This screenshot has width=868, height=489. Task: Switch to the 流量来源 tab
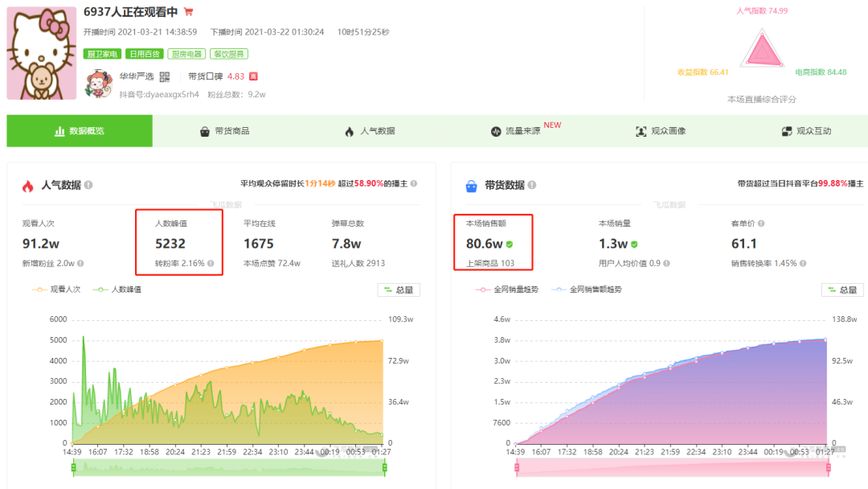[x=516, y=131]
